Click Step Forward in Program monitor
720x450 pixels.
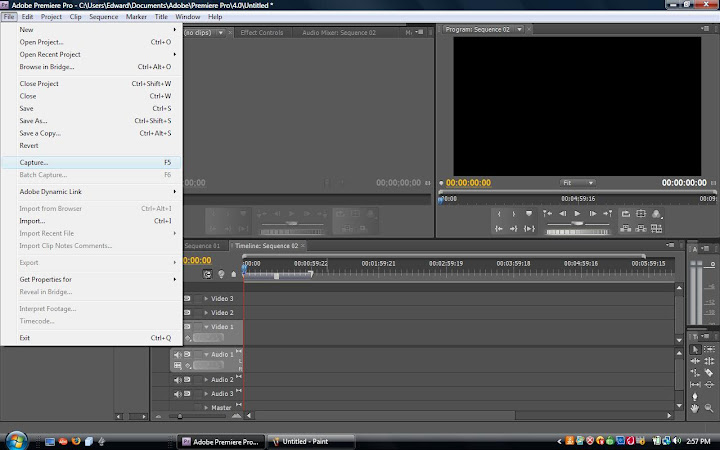click(592, 213)
